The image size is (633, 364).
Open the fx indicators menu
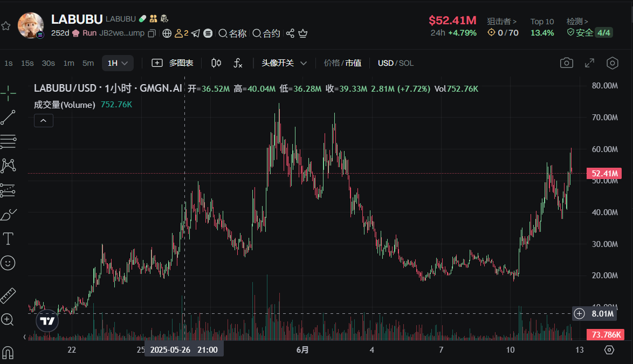(238, 63)
